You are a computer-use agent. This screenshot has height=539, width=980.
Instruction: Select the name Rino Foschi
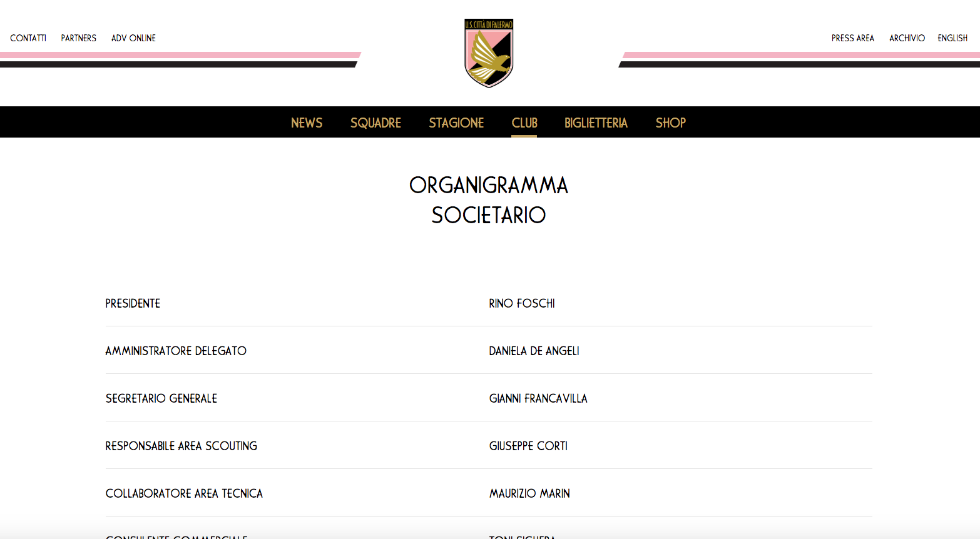point(522,303)
